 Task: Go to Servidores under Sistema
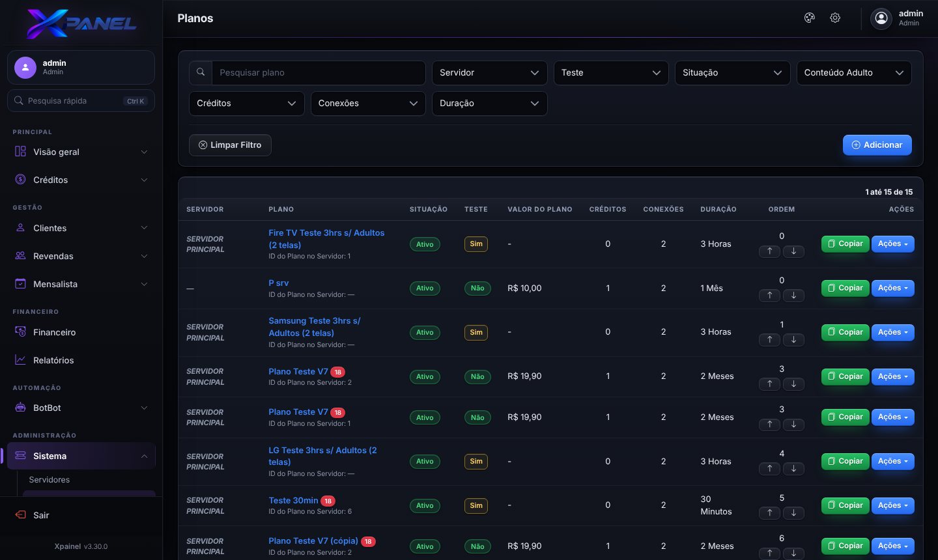click(50, 480)
